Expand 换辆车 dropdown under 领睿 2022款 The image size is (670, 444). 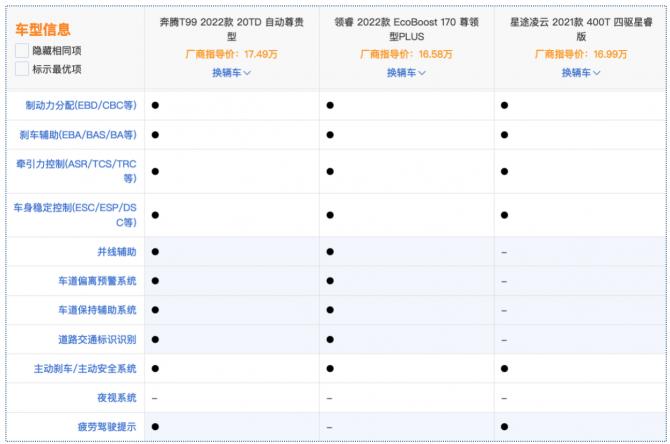coord(406,72)
